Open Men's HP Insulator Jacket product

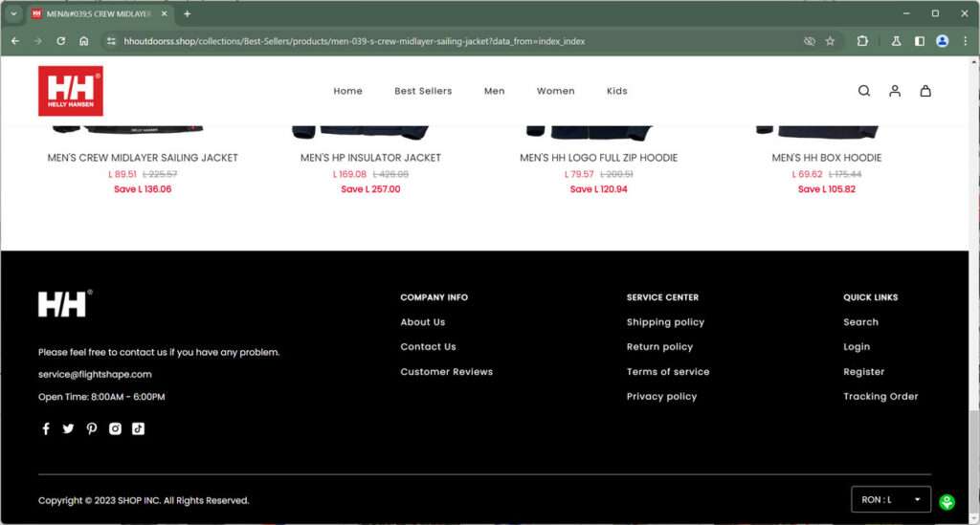[370, 158]
